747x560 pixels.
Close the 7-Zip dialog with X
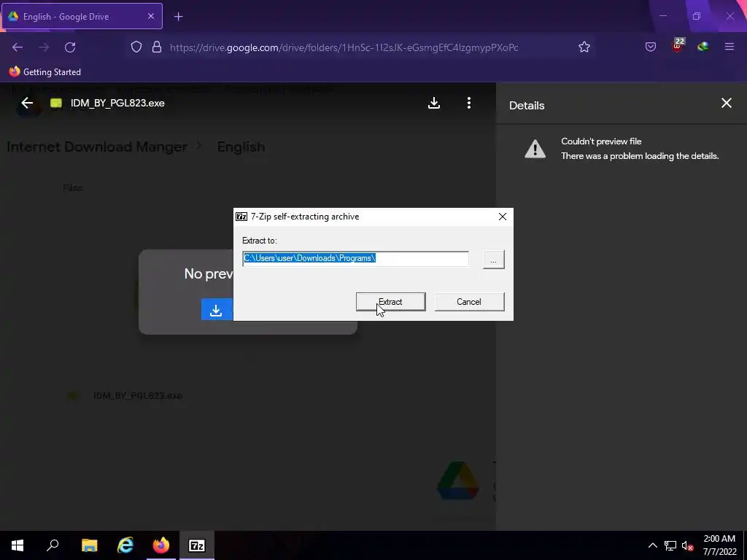502,217
